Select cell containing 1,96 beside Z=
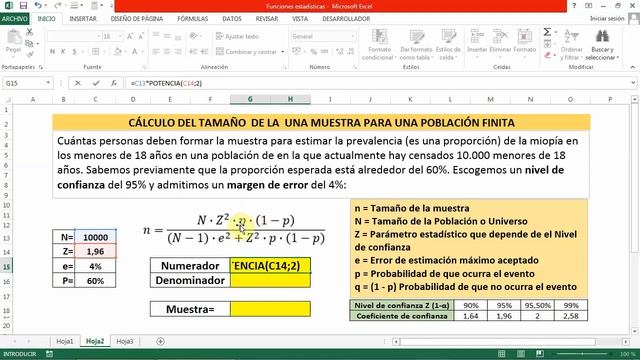The height and width of the screenshot is (360, 640). click(96, 251)
